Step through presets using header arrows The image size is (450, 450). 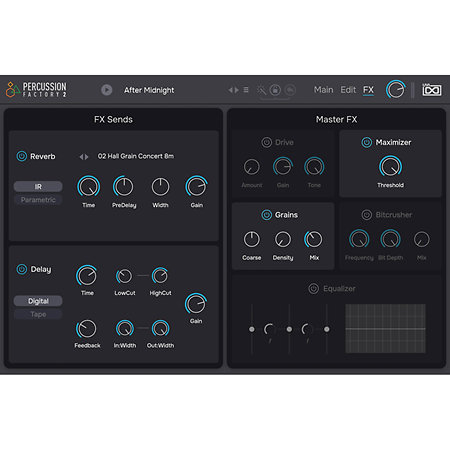[233, 90]
